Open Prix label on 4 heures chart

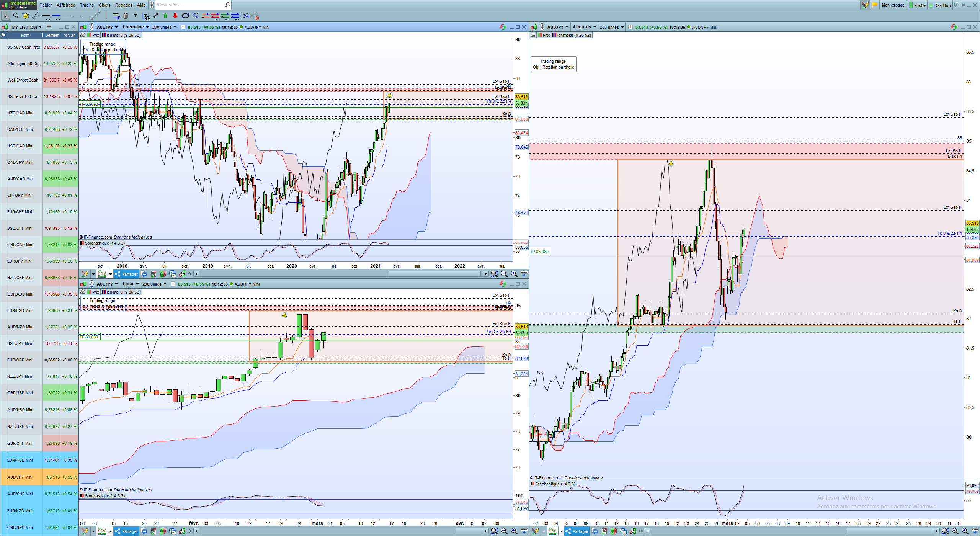[x=544, y=35]
